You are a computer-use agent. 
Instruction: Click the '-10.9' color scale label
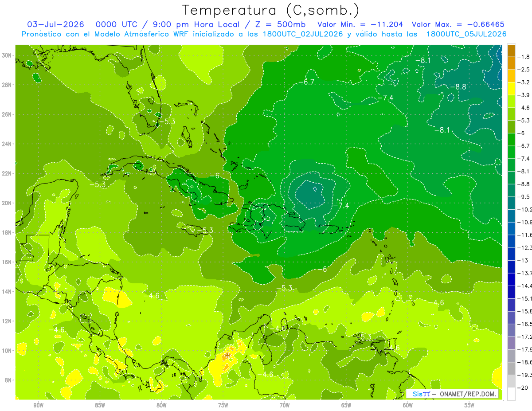coord(525,222)
